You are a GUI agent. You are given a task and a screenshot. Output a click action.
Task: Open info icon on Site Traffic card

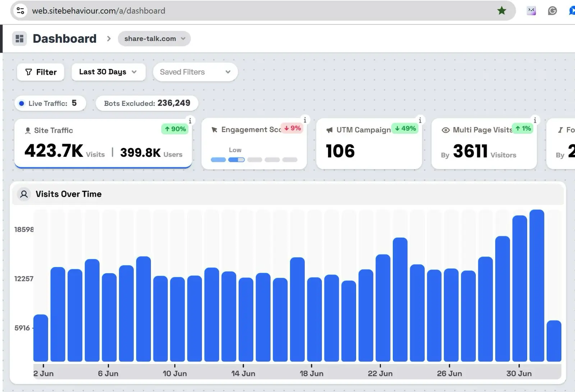[190, 121]
